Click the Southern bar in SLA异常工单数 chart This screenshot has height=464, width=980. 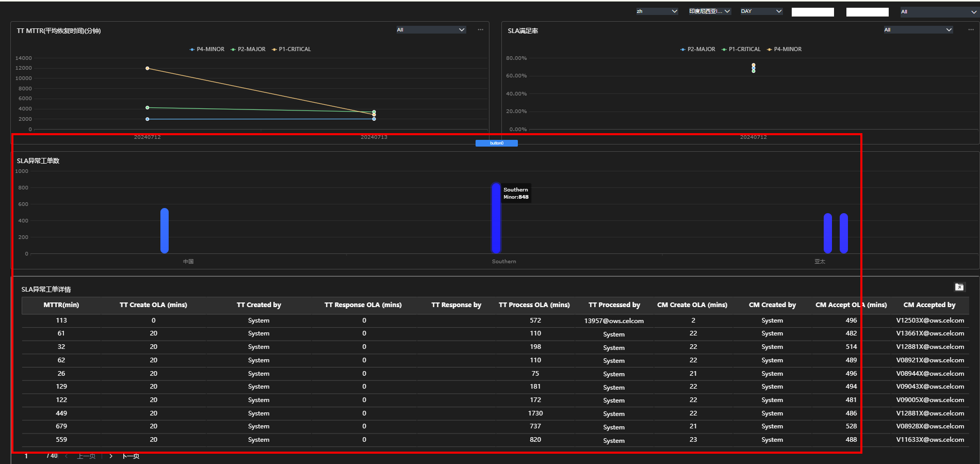496,218
